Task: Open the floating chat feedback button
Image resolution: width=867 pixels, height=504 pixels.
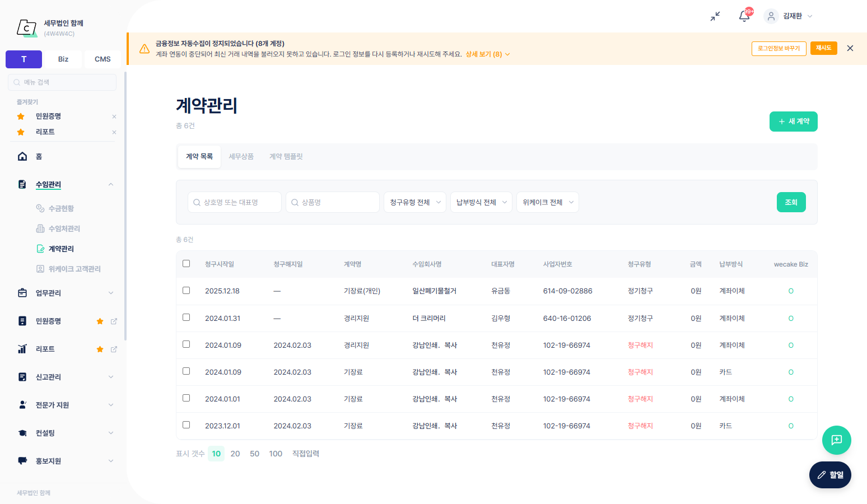Action: [837, 440]
